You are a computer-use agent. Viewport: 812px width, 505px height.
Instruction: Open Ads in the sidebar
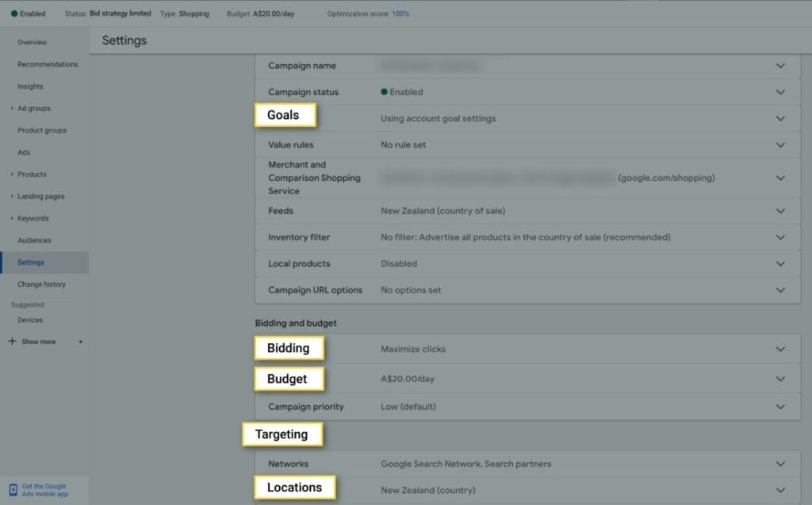[x=24, y=152]
